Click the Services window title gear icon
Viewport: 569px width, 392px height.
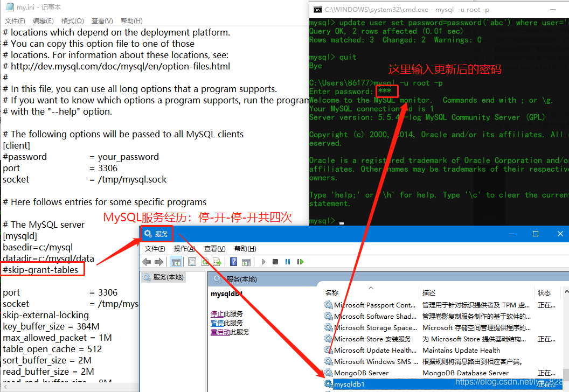pyautogui.click(x=148, y=234)
